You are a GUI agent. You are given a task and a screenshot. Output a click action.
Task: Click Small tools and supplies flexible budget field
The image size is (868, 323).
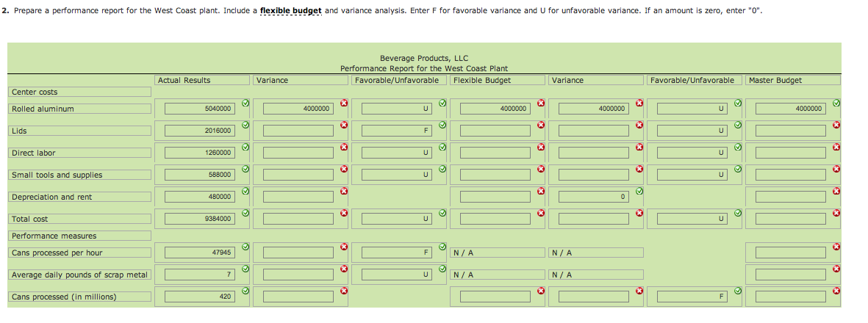[495, 175]
